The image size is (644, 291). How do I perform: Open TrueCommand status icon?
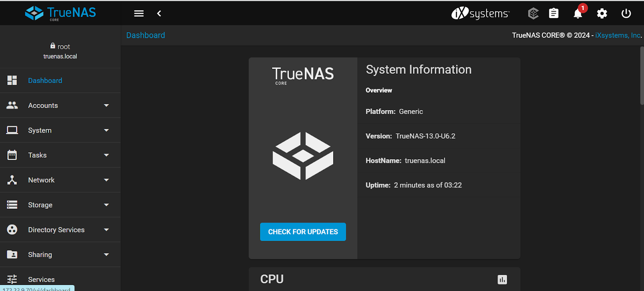tap(533, 13)
